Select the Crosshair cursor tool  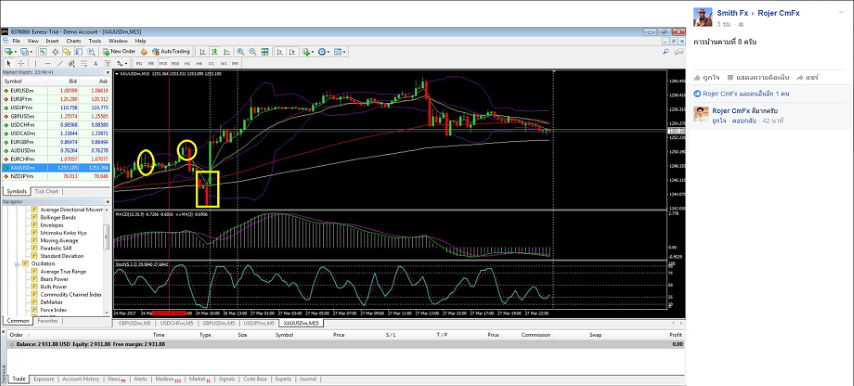tap(21, 63)
